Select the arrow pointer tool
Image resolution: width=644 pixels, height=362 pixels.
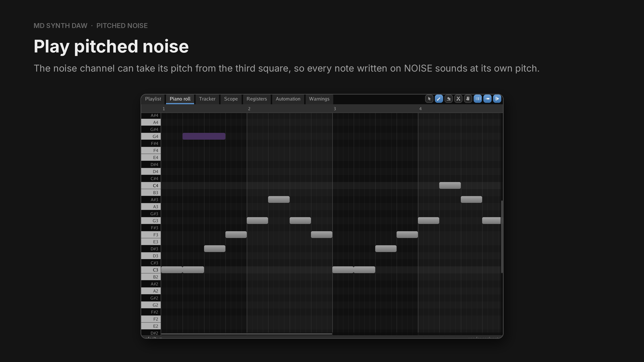[x=429, y=99]
